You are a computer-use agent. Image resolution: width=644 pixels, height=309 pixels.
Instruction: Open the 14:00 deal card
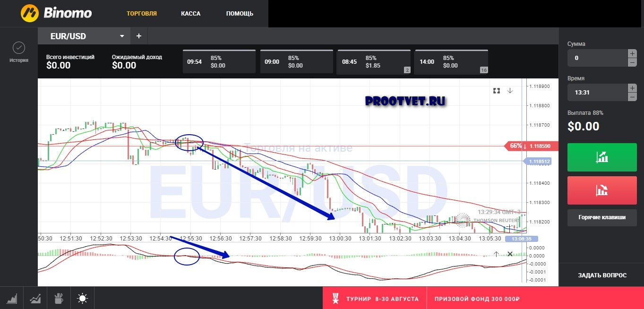click(451, 61)
